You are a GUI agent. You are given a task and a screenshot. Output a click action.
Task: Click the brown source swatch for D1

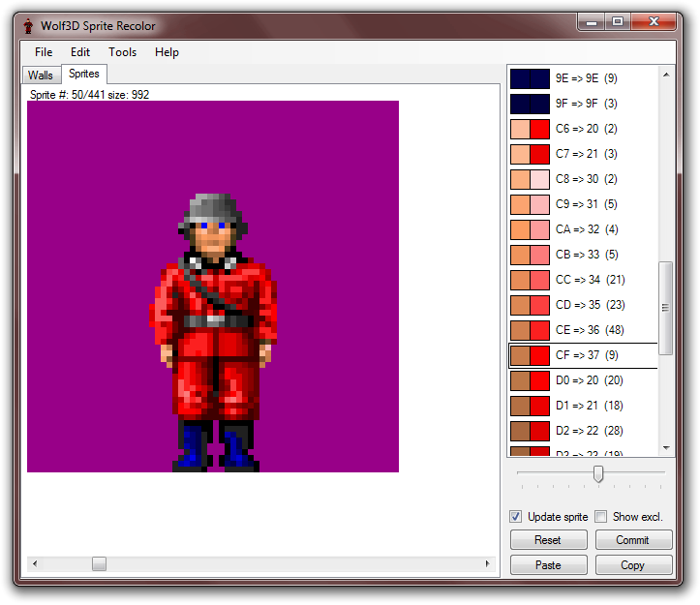(x=520, y=406)
